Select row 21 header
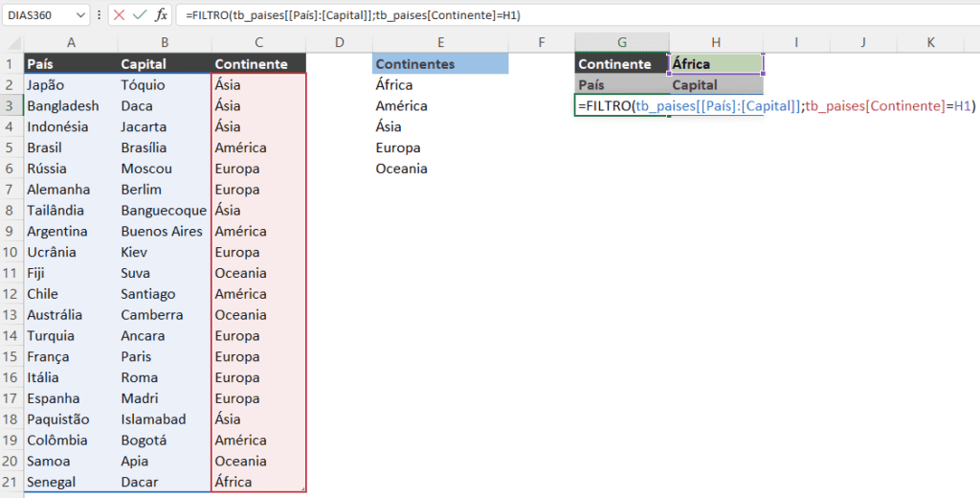The image size is (980, 498). (11, 482)
